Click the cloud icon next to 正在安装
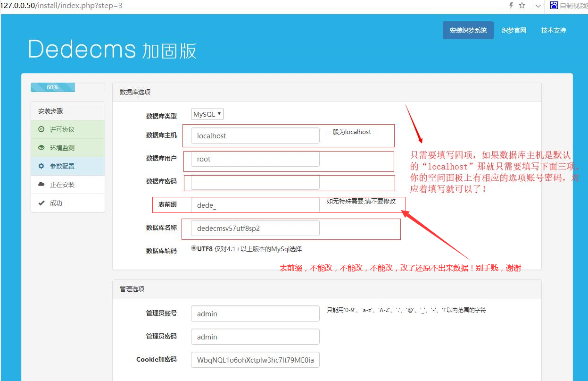Image resolution: width=588 pixels, height=381 pixels. [x=42, y=184]
